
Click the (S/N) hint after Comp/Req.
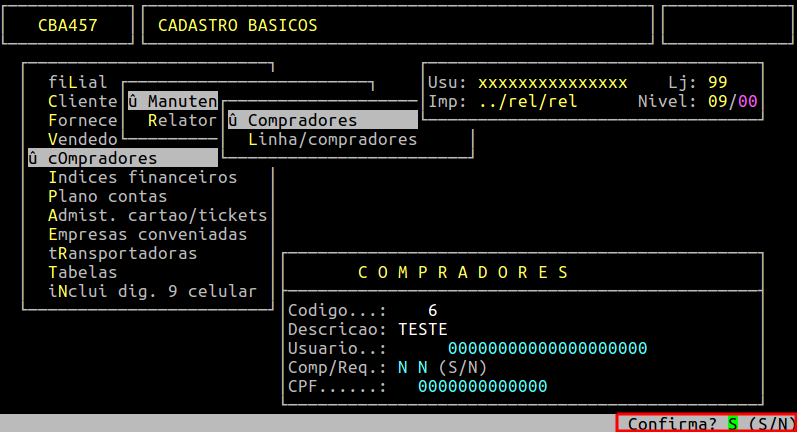(463, 367)
